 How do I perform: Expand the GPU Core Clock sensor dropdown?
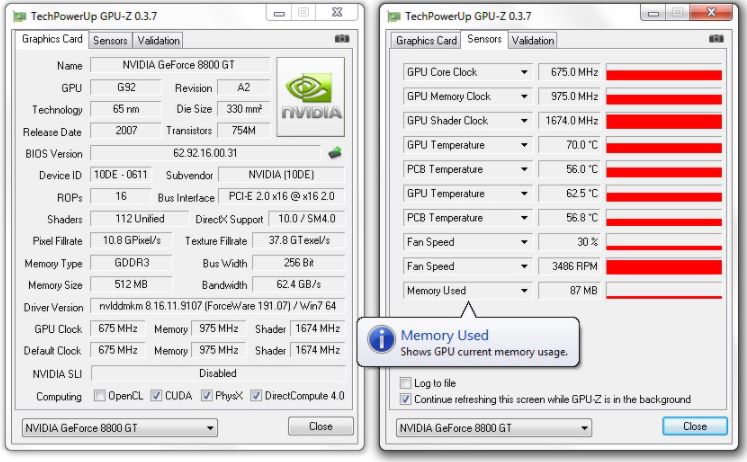click(523, 73)
